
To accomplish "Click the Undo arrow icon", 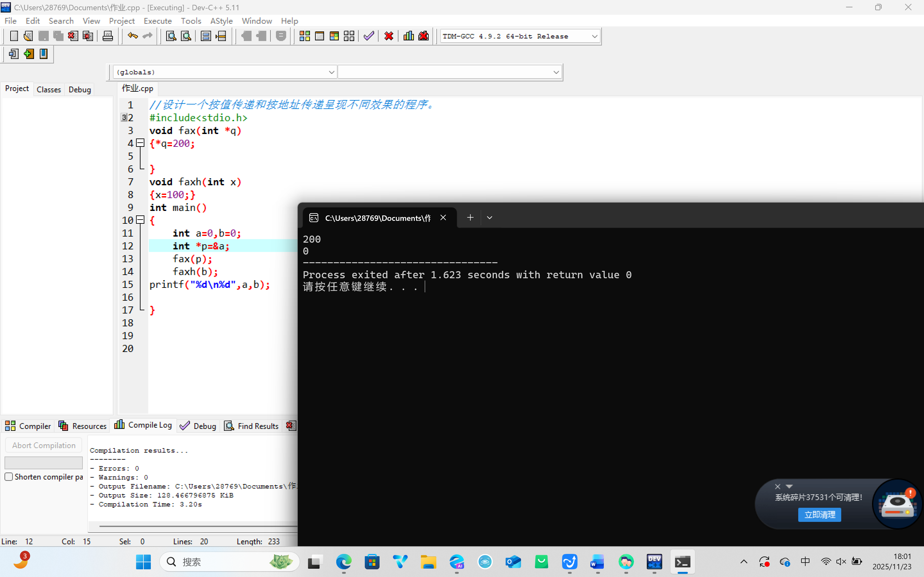I will [x=133, y=36].
